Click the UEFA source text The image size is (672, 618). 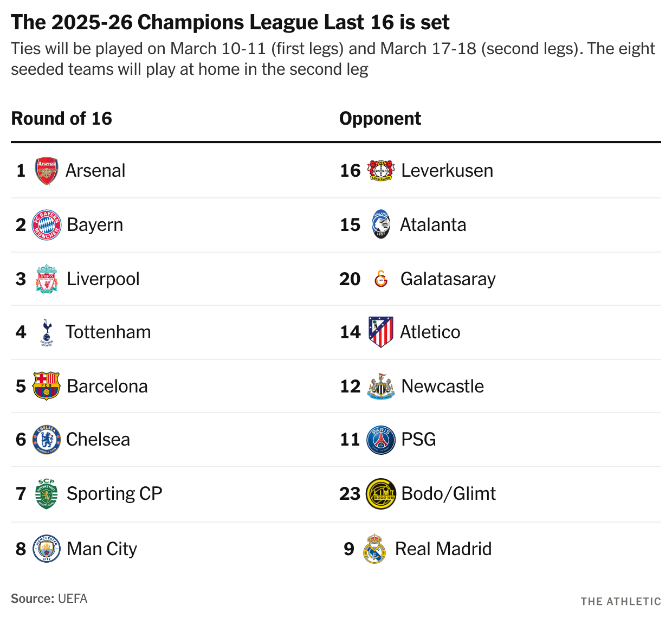(73, 598)
